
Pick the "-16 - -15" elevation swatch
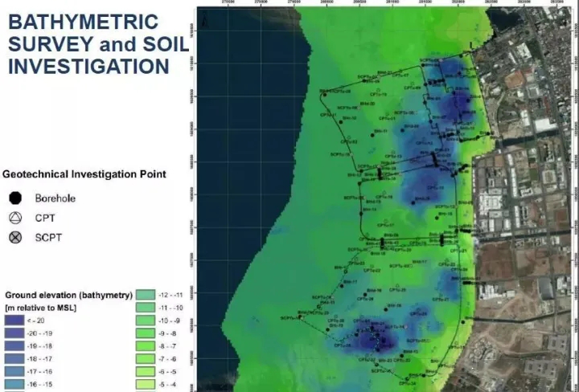(x=15, y=386)
